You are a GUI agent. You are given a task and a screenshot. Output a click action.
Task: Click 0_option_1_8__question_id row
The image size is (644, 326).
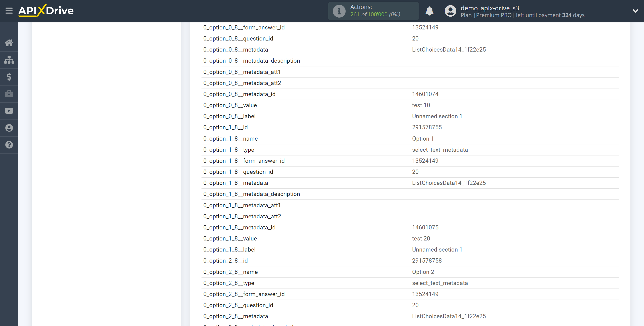[410, 172]
